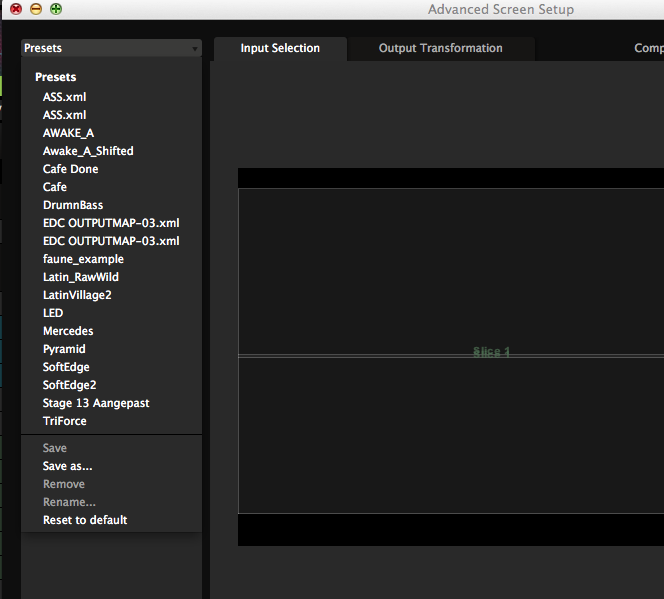Choose the Awake_A_Shifted preset
Viewport: 664px width, 599px height.
coord(88,151)
